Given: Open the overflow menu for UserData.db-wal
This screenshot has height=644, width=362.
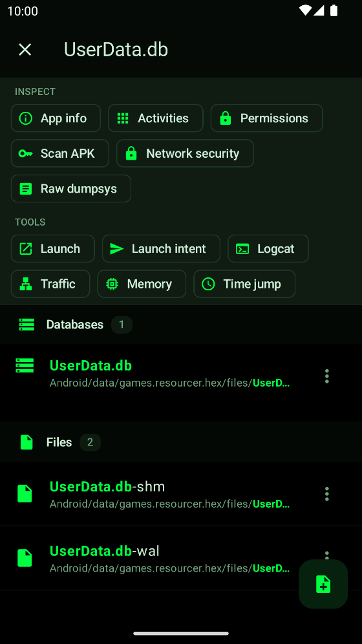Looking at the screenshot, I should tap(326, 555).
